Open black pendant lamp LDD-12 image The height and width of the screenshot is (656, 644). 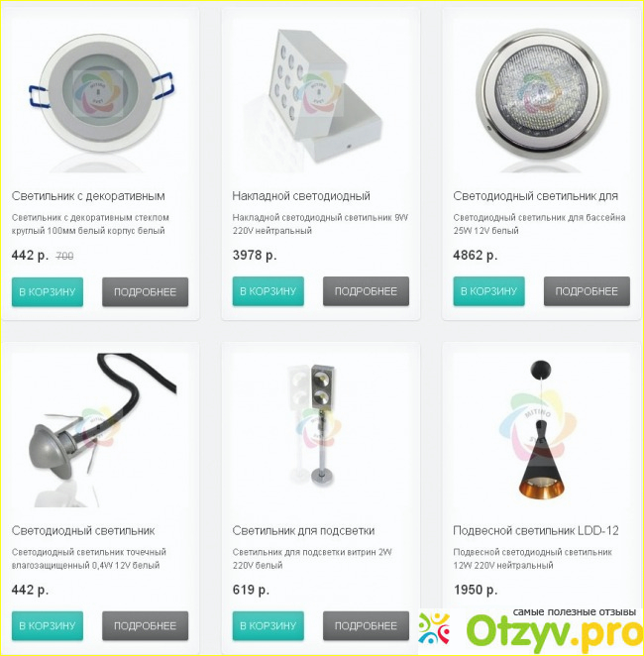point(542,430)
